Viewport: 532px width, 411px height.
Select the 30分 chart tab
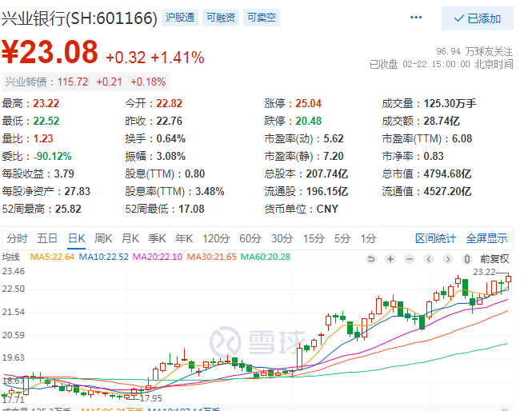[282, 238]
